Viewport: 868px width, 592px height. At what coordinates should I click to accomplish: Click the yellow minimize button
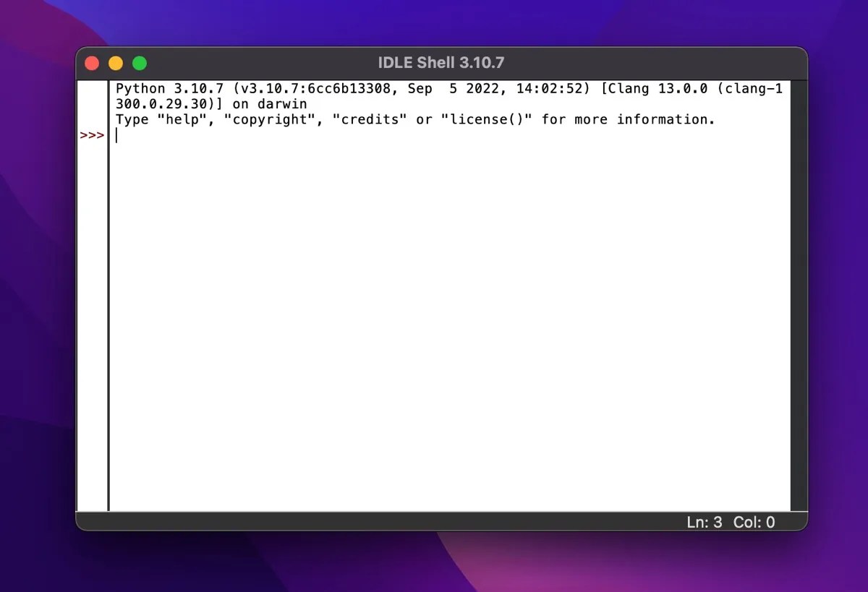click(116, 63)
